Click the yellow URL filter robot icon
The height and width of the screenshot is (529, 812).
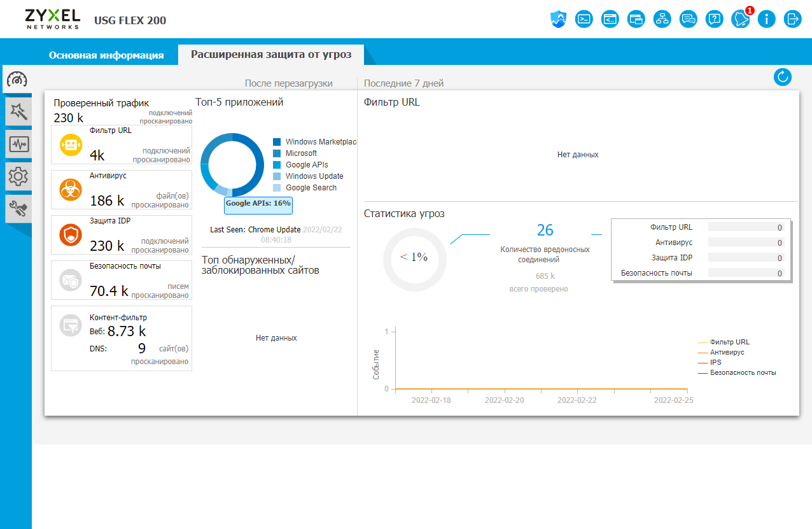click(71, 145)
